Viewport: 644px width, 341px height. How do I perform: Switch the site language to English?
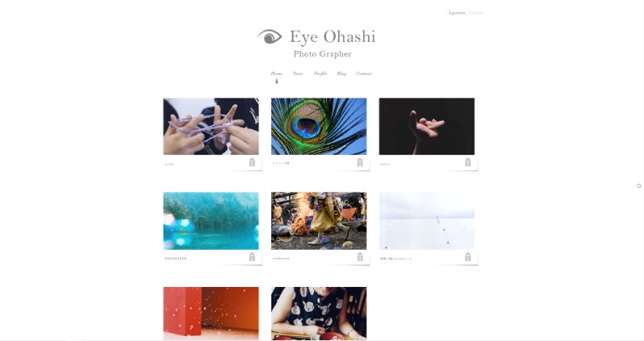[476, 13]
